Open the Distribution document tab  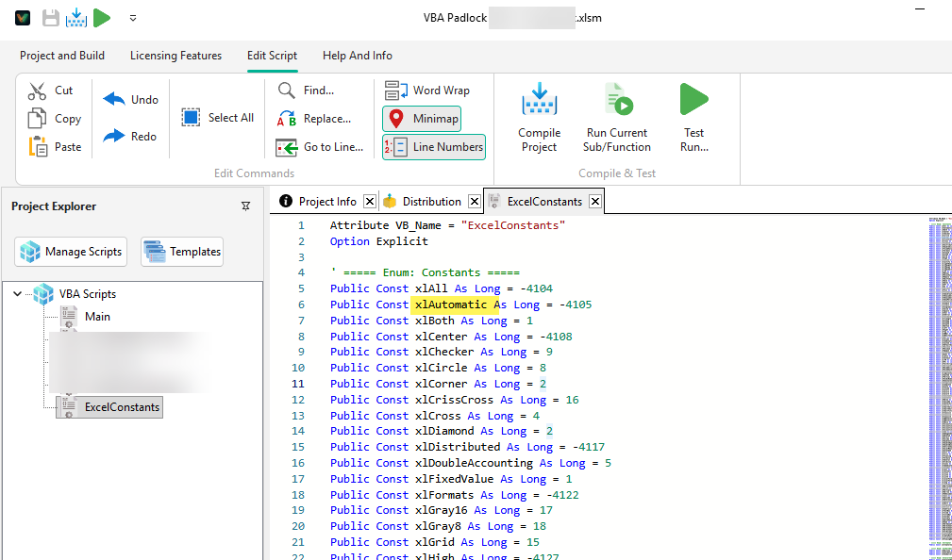pos(430,200)
